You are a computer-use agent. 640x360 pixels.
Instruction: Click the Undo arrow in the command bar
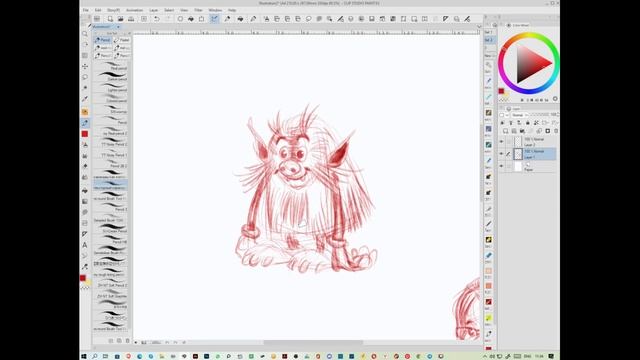[156, 19]
